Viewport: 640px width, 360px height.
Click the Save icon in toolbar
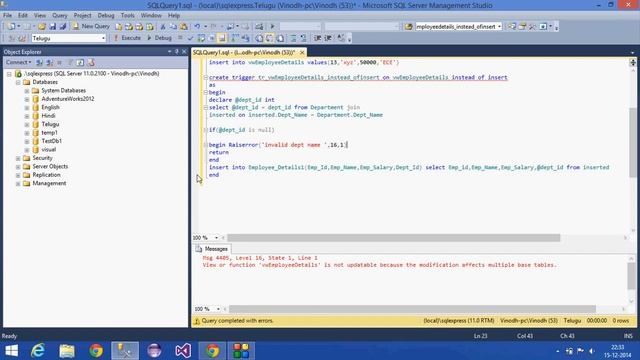pos(53,27)
